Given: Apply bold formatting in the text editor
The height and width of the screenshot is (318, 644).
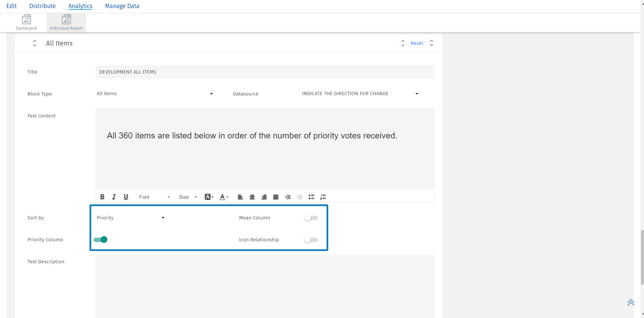Looking at the screenshot, I should click(102, 197).
